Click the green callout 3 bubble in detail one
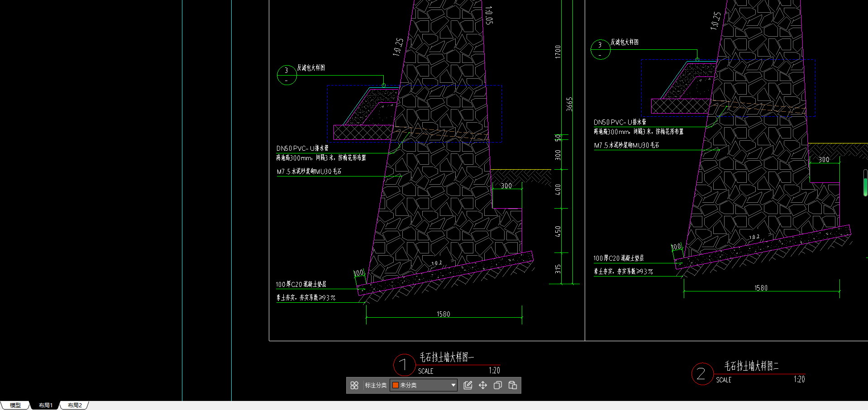 coord(286,75)
